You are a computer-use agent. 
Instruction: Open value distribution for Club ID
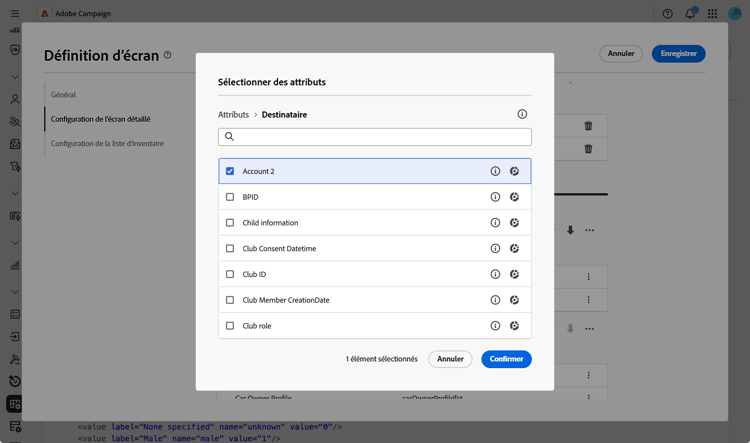pos(514,275)
